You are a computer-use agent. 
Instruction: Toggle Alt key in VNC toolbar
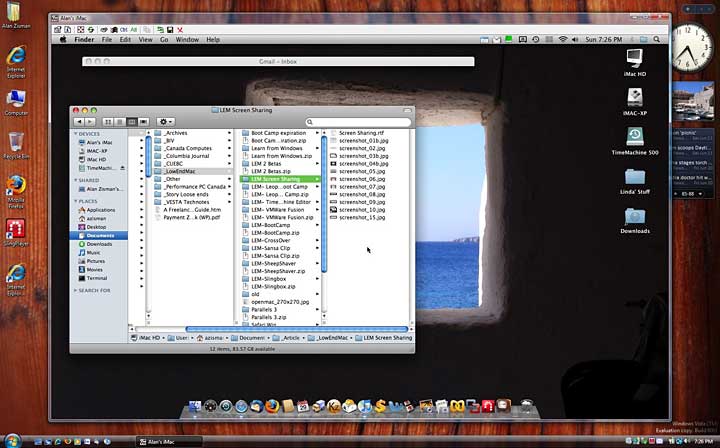(x=134, y=30)
